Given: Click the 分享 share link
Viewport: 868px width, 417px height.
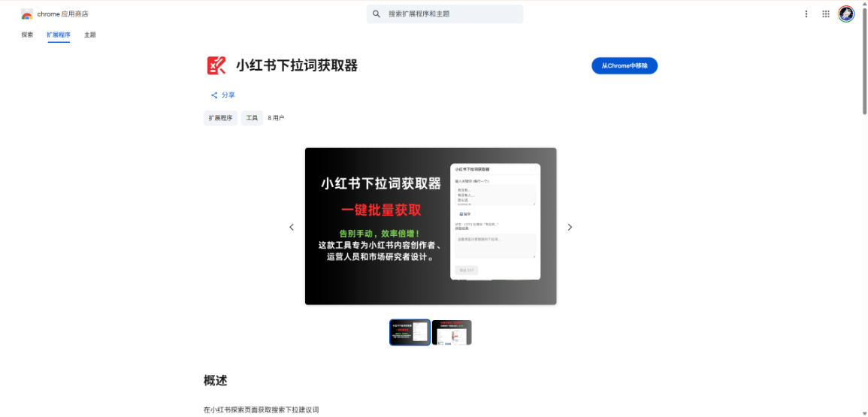Looking at the screenshot, I should click(x=223, y=95).
